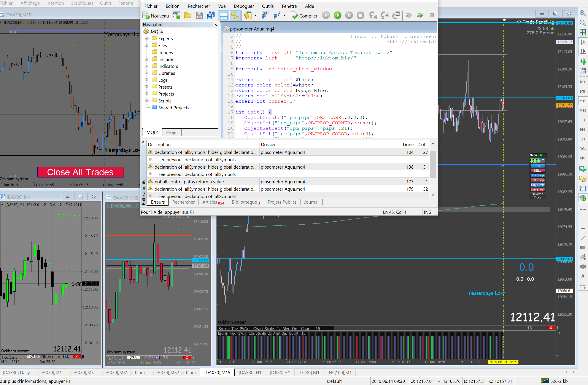
Task: Toggle the allSymbols warning row at line 104
Action: tap(205, 152)
